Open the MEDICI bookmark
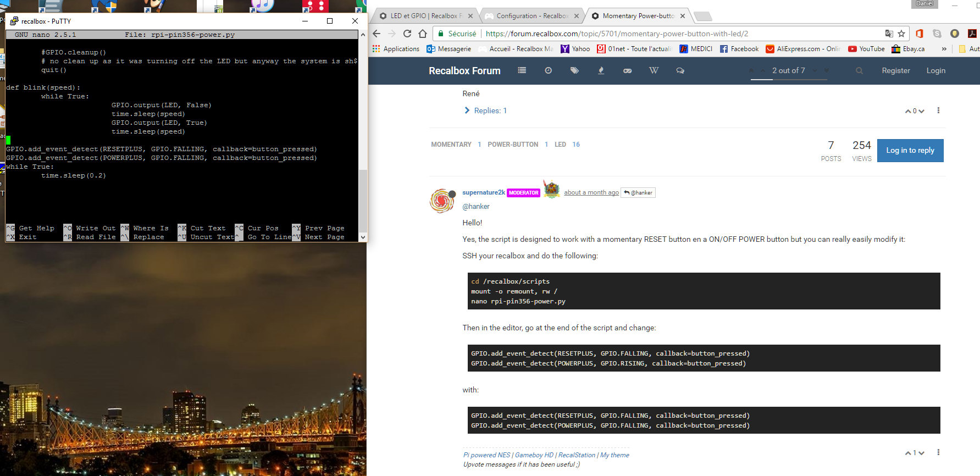980x476 pixels. [696, 49]
